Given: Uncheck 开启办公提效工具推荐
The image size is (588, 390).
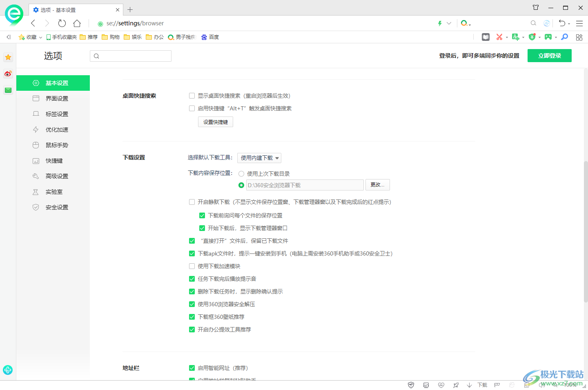Looking at the screenshot, I should pyautogui.click(x=192, y=329).
